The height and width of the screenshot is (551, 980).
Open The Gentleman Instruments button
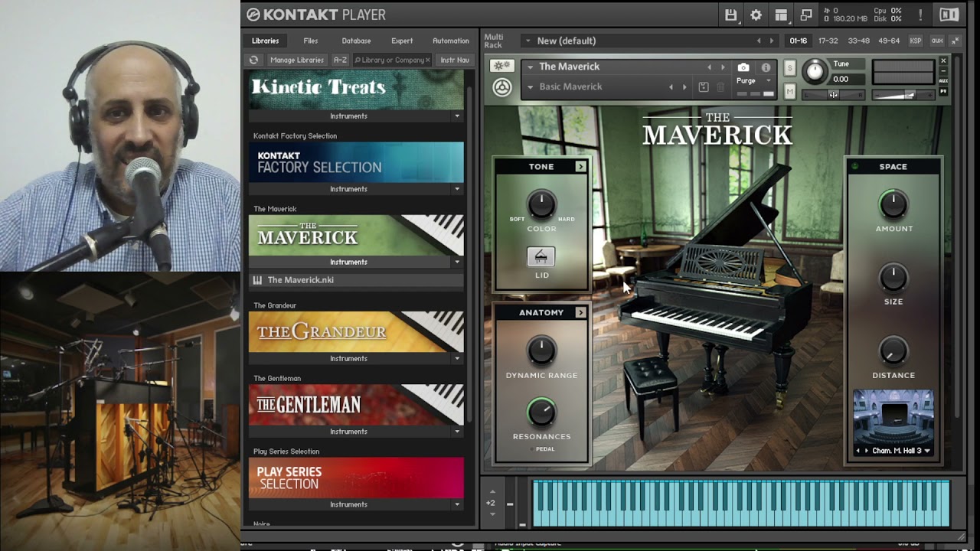[x=348, y=432]
